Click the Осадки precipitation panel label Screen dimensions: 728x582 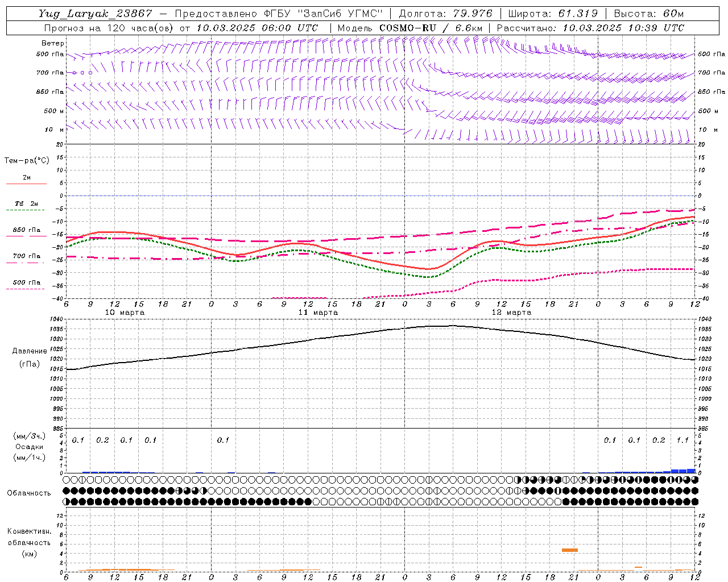(x=29, y=447)
